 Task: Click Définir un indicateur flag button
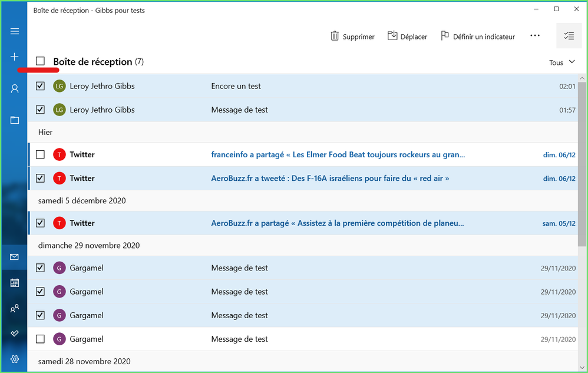[x=478, y=37]
